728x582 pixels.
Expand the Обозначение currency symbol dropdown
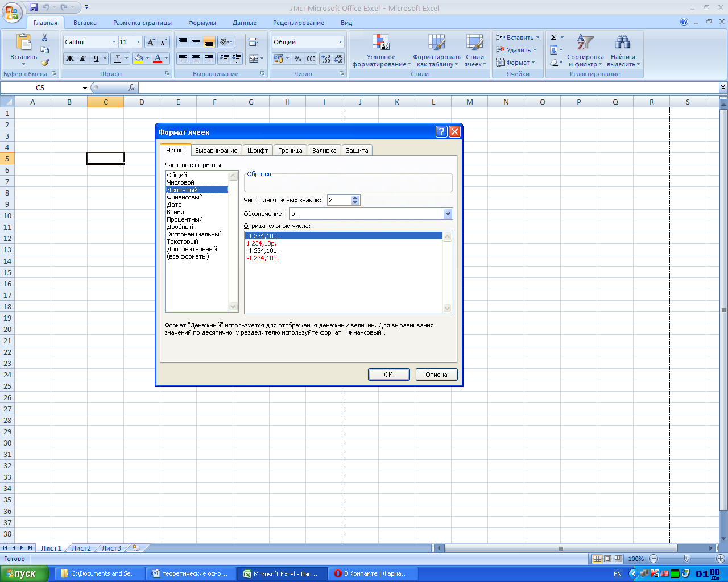(x=448, y=214)
